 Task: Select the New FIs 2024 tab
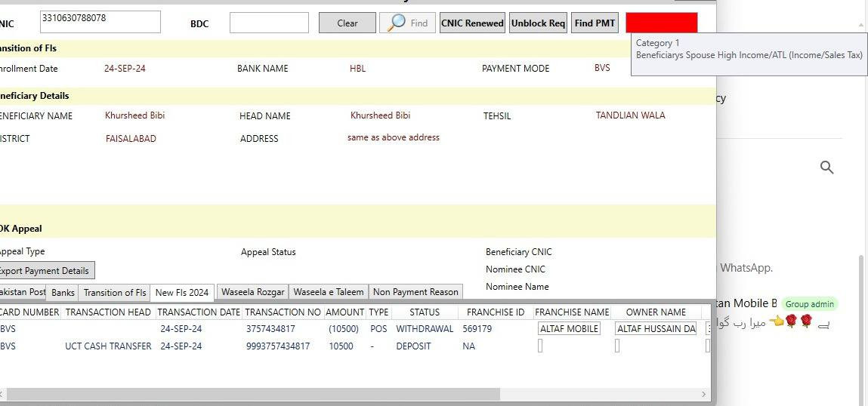[182, 293]
